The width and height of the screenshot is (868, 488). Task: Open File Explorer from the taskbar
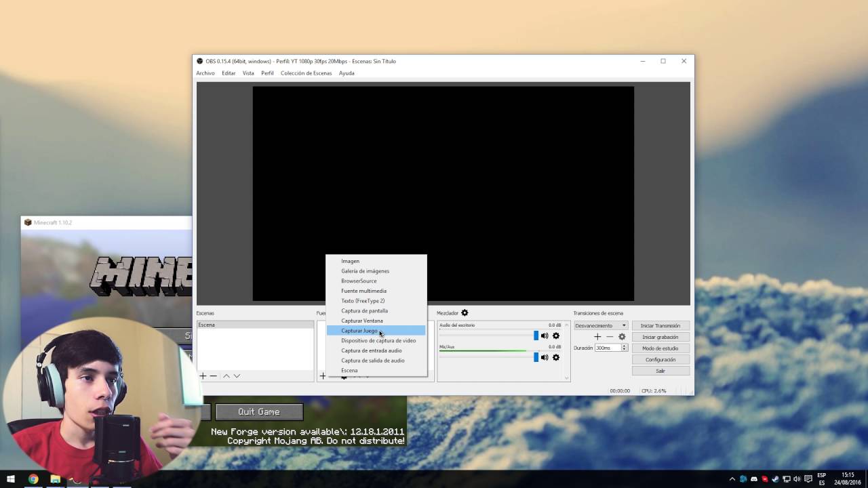(x=56, y=479)
